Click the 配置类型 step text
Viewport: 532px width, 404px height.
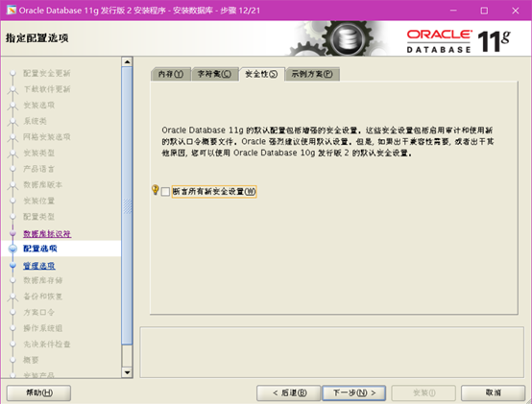(x=38, y=217)
